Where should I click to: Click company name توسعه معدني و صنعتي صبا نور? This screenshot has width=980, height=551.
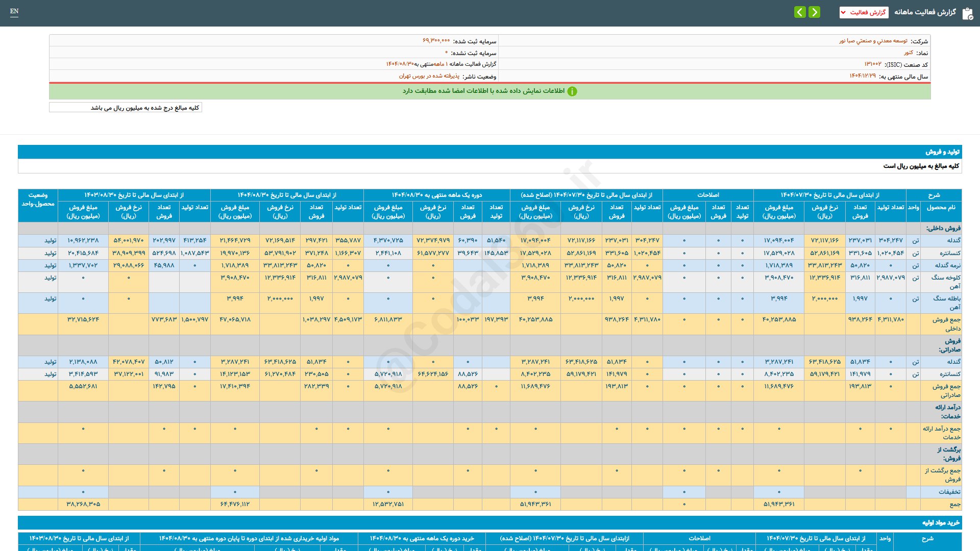873,41
